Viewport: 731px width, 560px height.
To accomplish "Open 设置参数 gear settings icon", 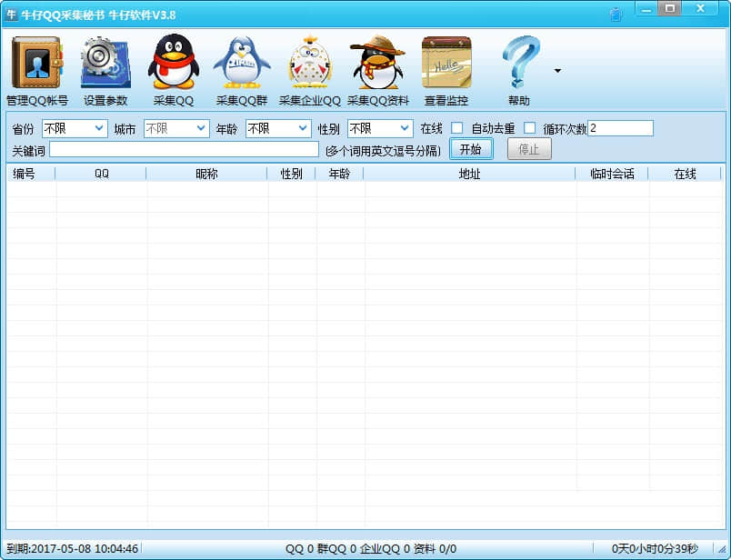I will [x=105, y=63].
